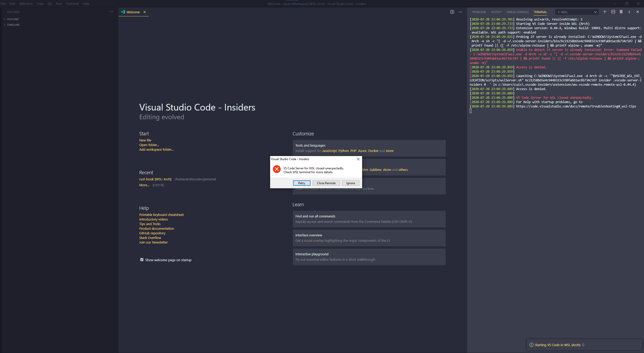
Task: Create a new terminal with plus icon
Action: [x=605, y=12]
